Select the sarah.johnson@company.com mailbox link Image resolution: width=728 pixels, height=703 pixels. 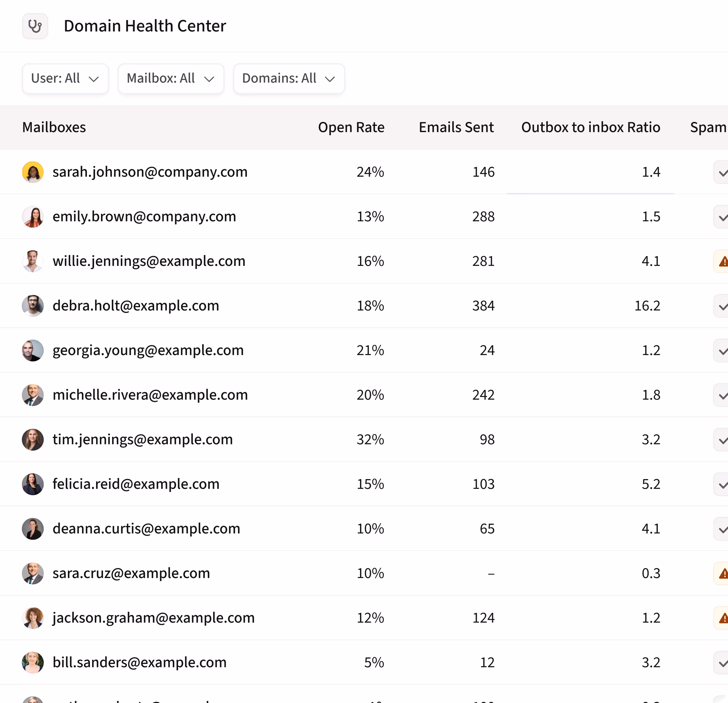150,172
